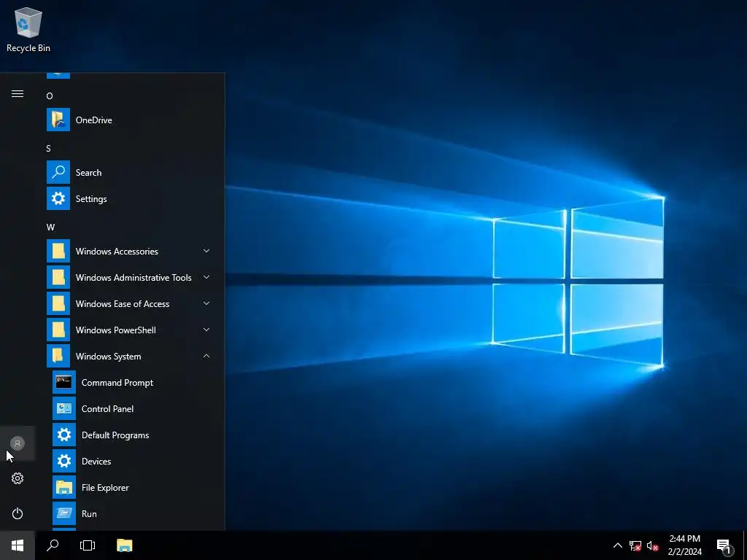Click the Windows System folder icon

(58, 356)
